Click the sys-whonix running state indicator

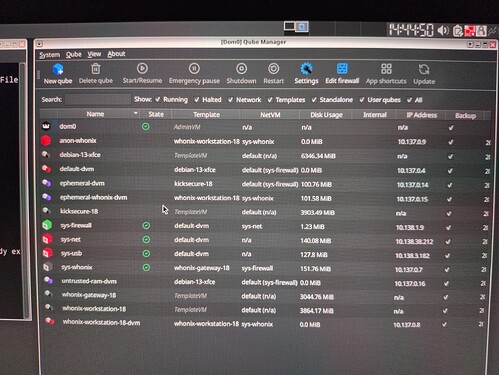point(146,267)
